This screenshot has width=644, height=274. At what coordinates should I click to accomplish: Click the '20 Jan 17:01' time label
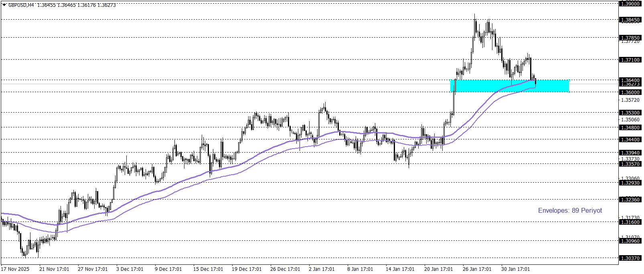(x=439, y=269)
